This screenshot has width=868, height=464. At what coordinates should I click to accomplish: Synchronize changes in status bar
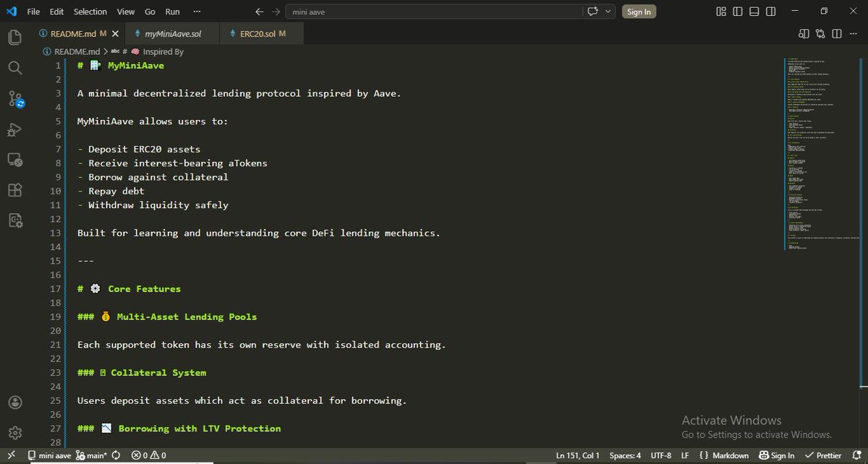116,455
